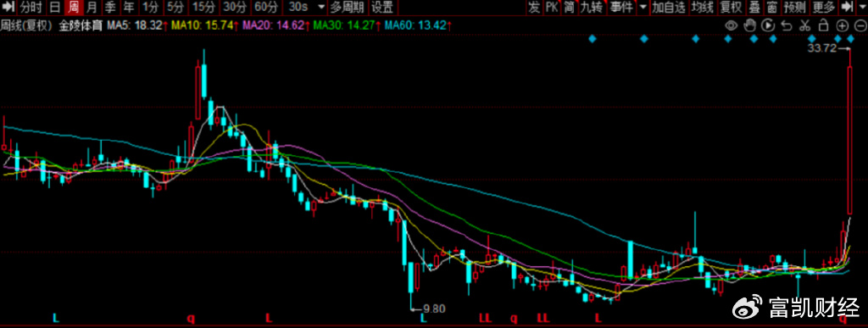Toggle the 复权 adjustment button
Image resolution: width=868 pixels, height=328 pixels.
[x=731, y=7]
